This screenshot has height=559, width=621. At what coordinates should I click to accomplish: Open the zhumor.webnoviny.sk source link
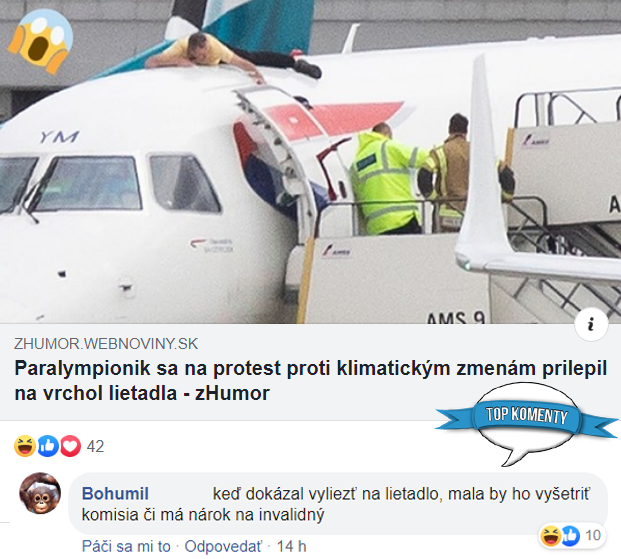click(x=106, y=343)
